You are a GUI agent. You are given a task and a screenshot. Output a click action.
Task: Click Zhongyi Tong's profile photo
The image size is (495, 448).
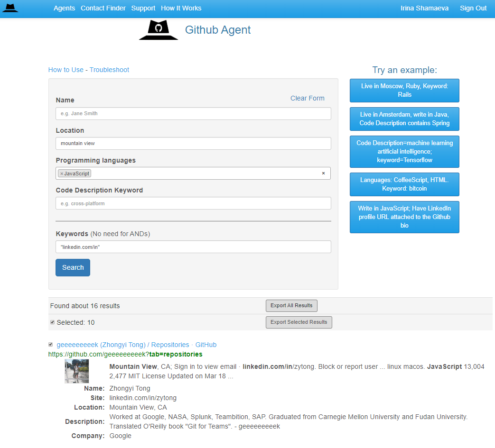pyautogui.click(x=76, y=371)
